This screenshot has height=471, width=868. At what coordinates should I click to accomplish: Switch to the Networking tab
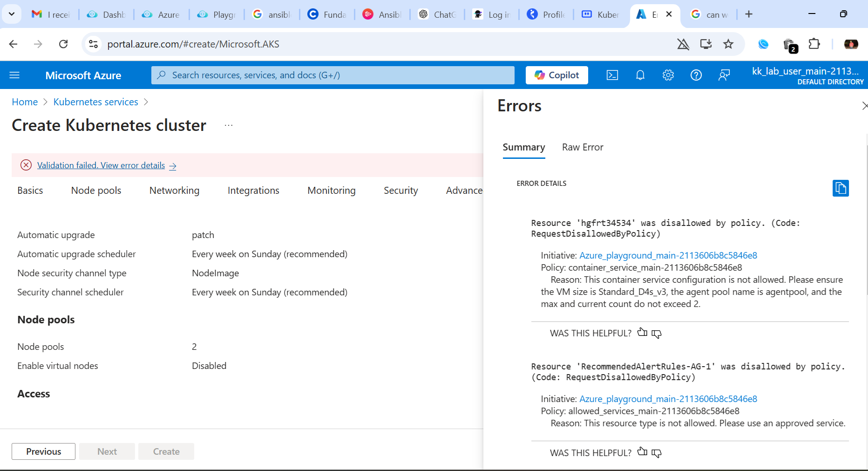coord(174,191)
